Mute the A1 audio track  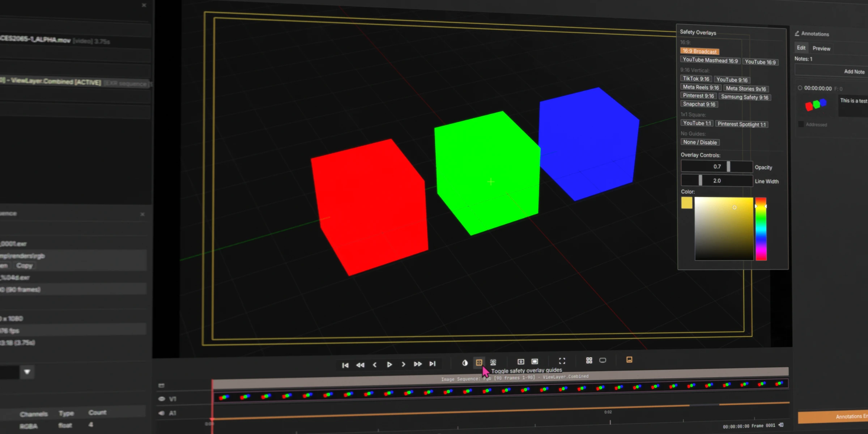(162, 413)
